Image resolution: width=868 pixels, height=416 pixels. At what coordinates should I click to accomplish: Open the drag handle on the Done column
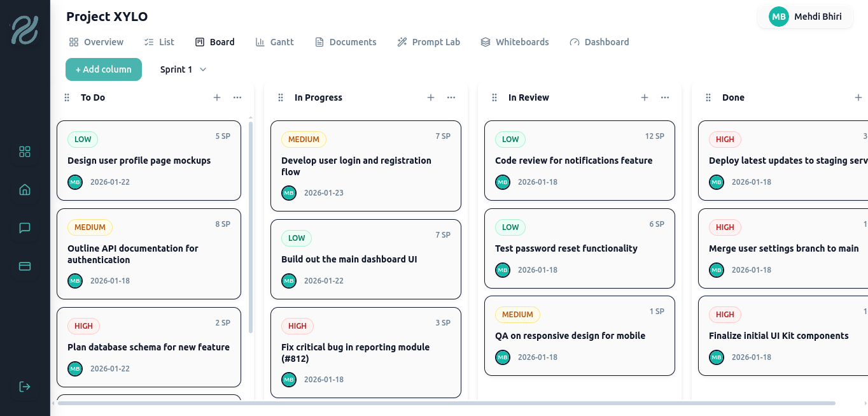(708, 97)
